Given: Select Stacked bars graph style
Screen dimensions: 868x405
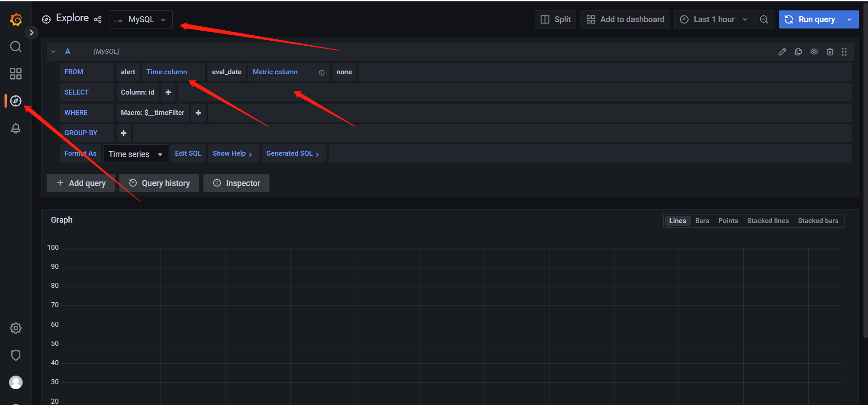Looking at the screenshot, I should pyautogui.click(x=818, y=221).
